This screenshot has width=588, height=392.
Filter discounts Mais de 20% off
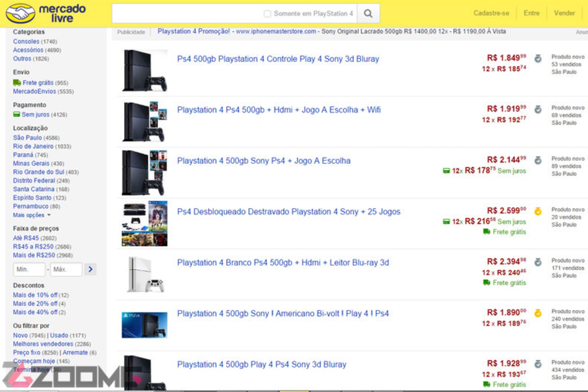coord(35,304)
